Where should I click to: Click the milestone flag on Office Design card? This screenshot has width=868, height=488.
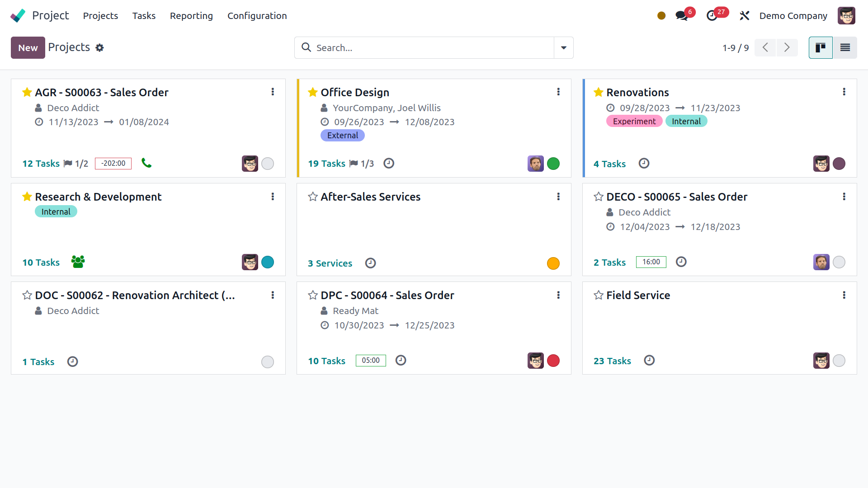pyautogui.click(x=355, y=164)
